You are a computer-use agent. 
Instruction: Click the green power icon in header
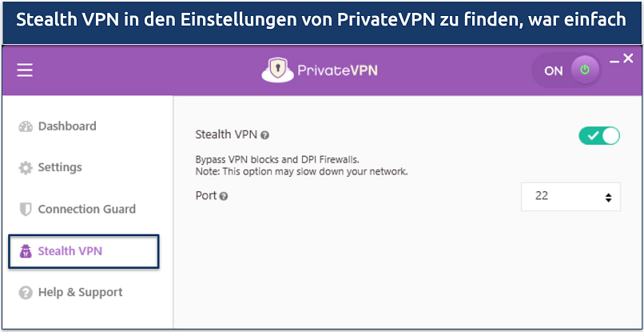pos(585,70)
